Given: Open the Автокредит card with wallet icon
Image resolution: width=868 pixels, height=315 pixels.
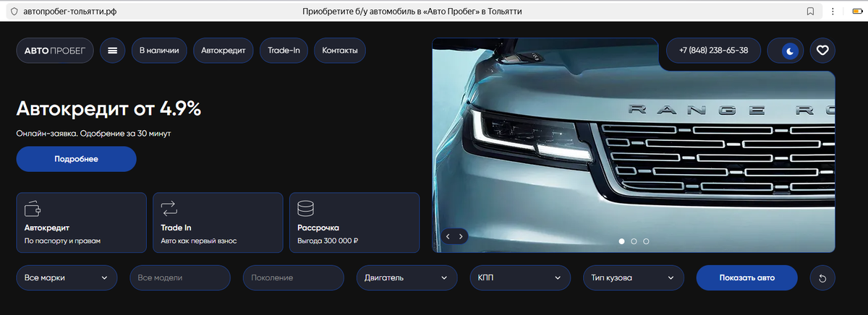Looking at the screenshot, I should click(81, 223).
